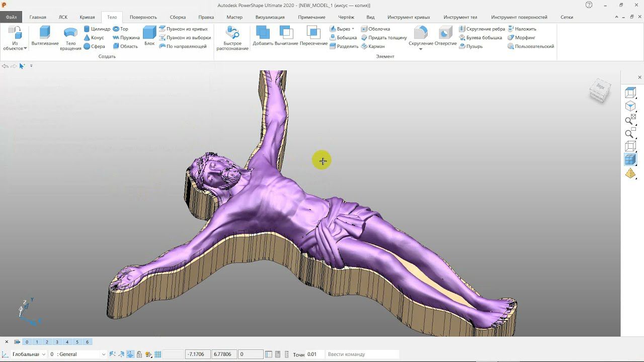644x362 pixels.
Task: Close the levels toolbar
Action: click(7, 342)
